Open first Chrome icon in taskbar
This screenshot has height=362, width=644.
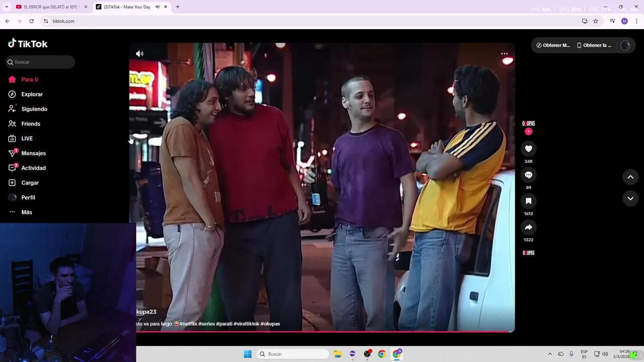click(382, 354)
